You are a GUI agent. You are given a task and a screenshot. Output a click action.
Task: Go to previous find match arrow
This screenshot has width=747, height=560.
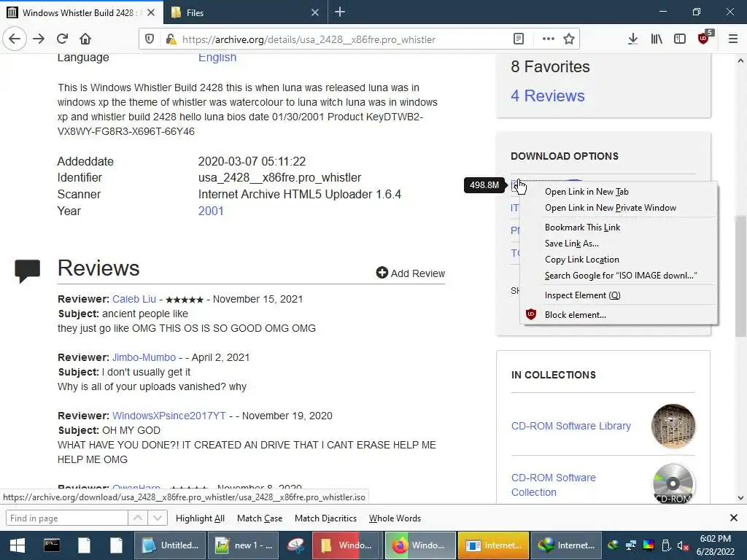click(x=138, y=518)
